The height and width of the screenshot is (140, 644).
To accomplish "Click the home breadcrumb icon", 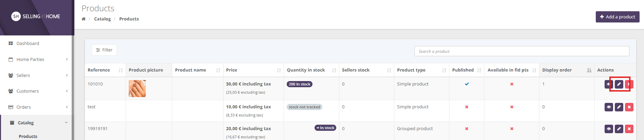I will pos(84,19).
